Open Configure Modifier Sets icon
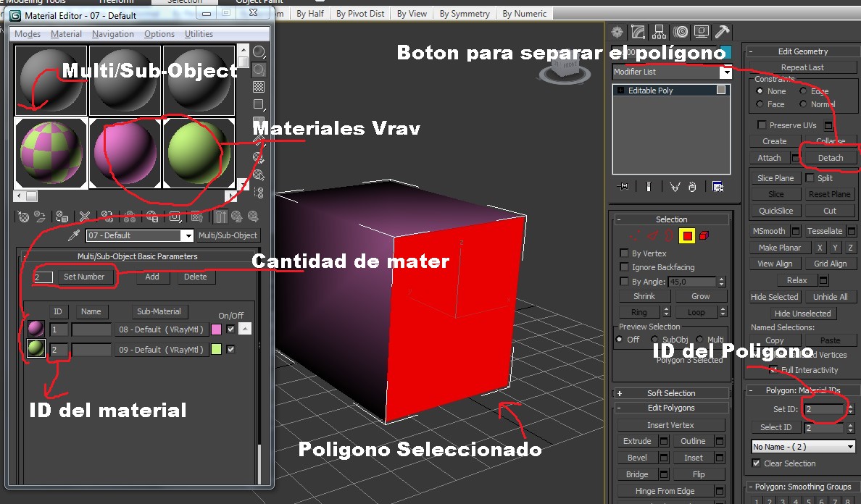This screenshot has height=504, width=861. pyautogui.click(x=717, y=186)
